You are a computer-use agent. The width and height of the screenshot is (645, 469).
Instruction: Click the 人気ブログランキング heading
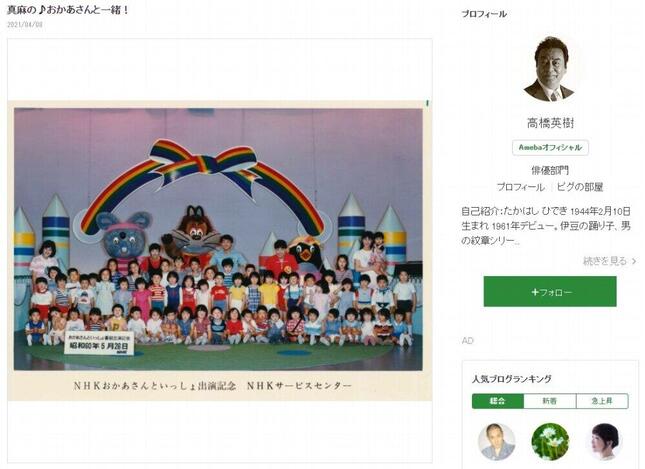pos(511,379)
